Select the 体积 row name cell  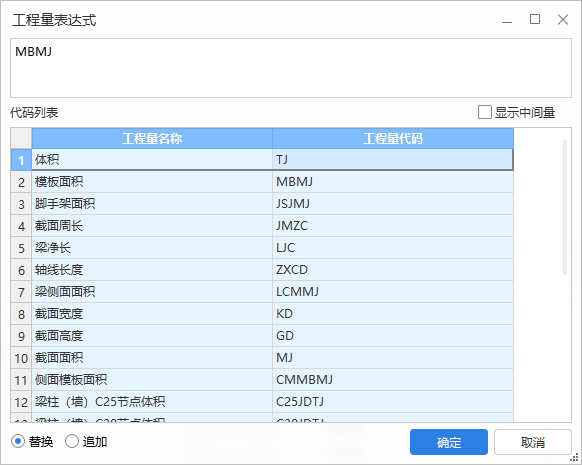[x=152, y=160]
